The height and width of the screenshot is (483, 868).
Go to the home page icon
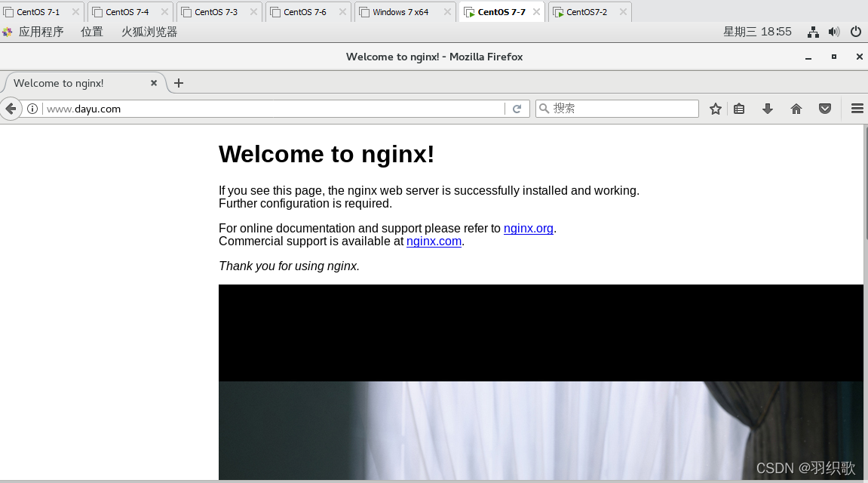coord(796,109)
